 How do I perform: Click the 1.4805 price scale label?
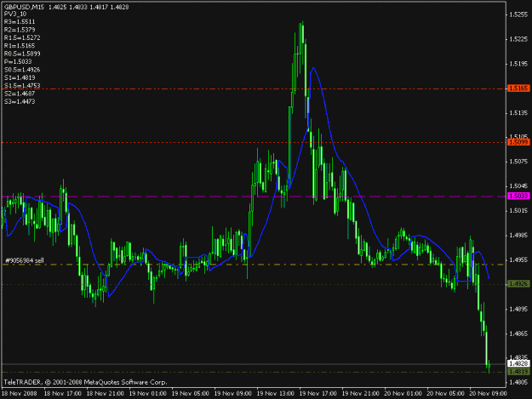[518, 383]
